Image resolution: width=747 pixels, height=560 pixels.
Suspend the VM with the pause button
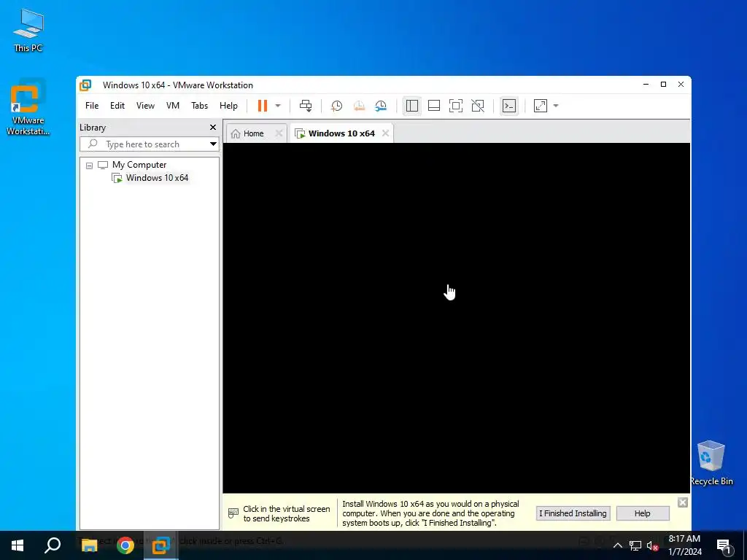(x=263, y=106)
